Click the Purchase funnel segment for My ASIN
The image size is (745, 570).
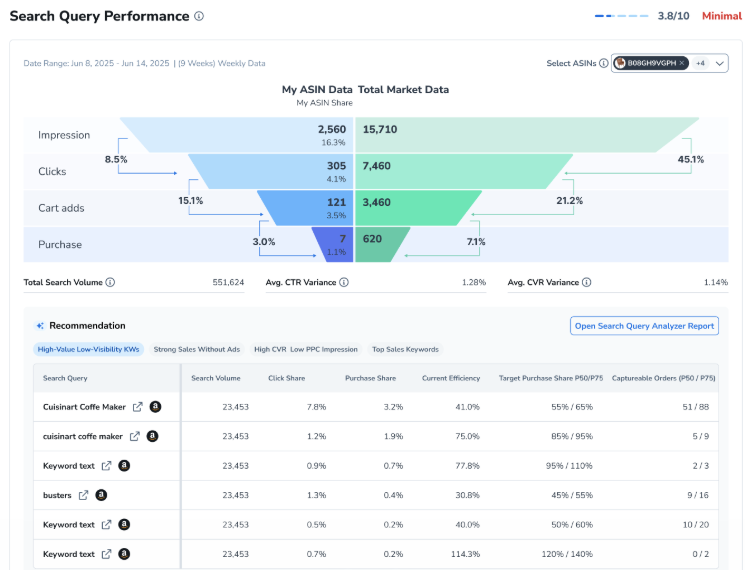coord(334,244)
